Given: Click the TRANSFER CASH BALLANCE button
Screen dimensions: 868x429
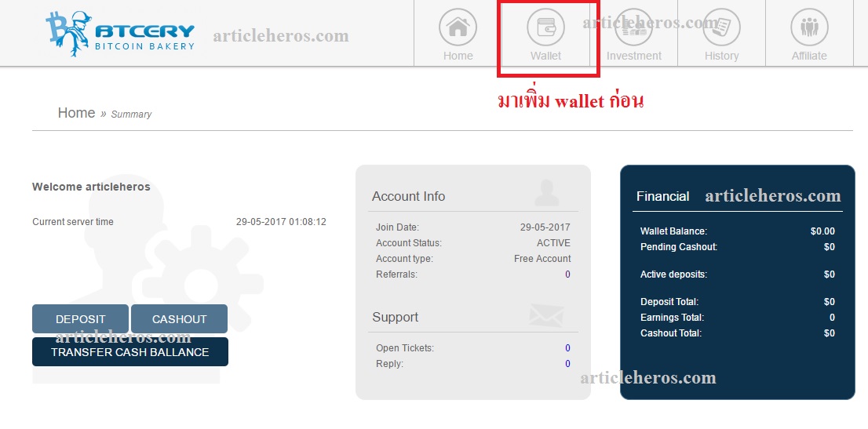Looking at the screenshot, I should (x=130, y=352).
